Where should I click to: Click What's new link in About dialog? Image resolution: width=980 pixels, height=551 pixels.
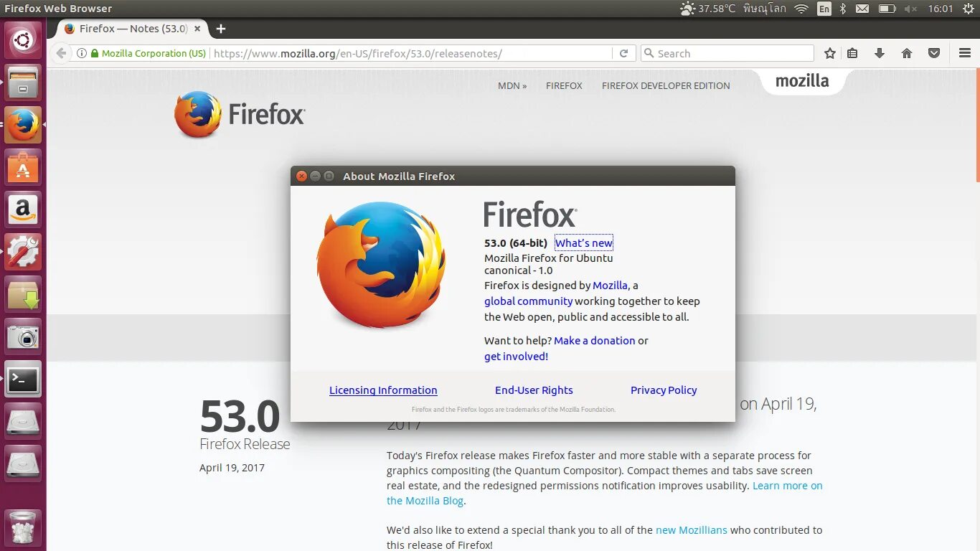(584, 243)
